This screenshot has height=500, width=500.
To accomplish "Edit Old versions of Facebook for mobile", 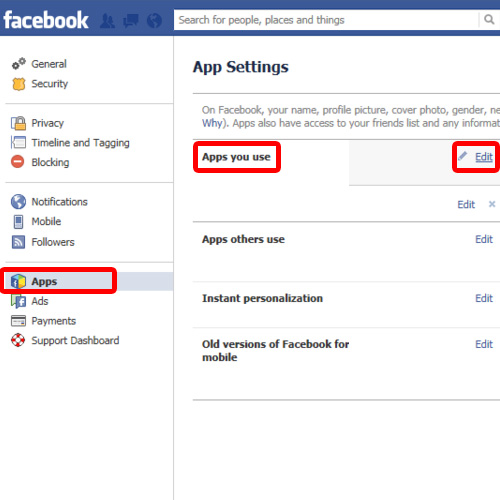I will pos(484,344).
